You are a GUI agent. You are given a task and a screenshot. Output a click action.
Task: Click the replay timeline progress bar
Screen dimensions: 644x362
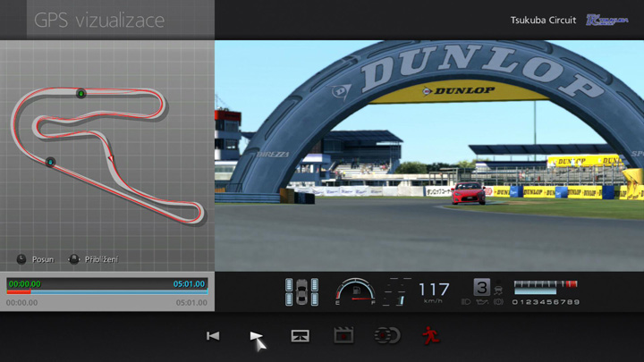(x=106, y=290)
